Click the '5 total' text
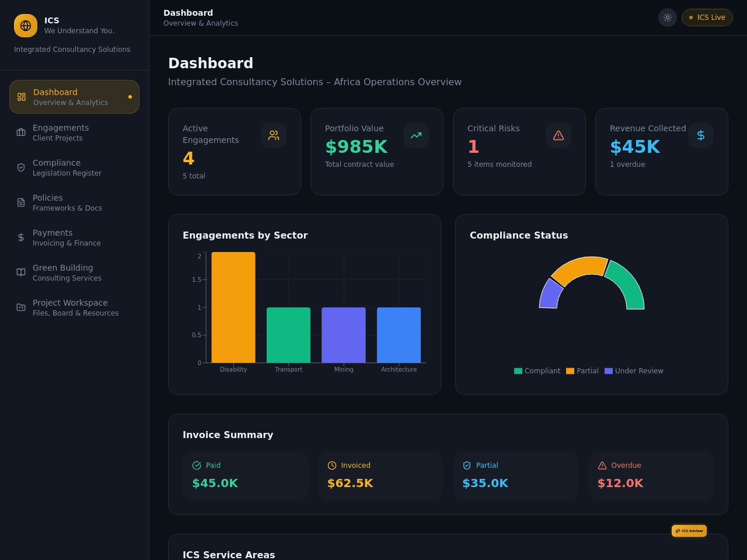This screenshot has height=560, width=747. click(x=194, y=176)
